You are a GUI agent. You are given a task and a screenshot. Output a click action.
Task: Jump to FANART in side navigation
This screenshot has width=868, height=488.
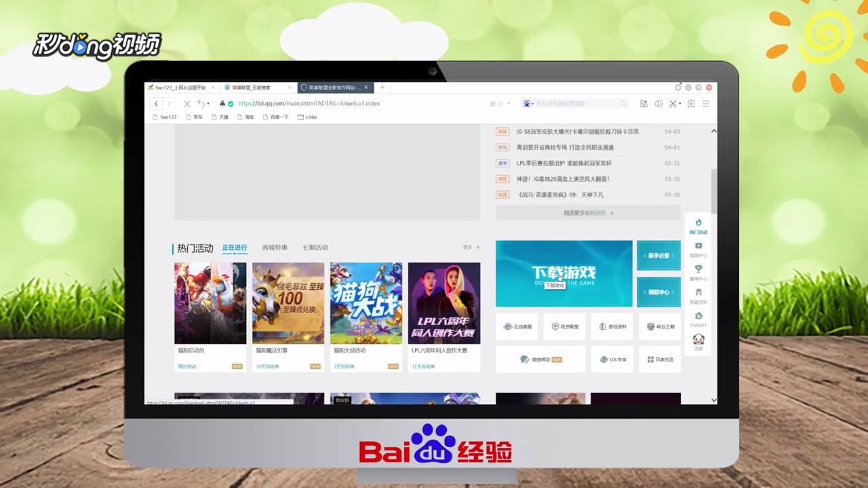tap(698, 320)
